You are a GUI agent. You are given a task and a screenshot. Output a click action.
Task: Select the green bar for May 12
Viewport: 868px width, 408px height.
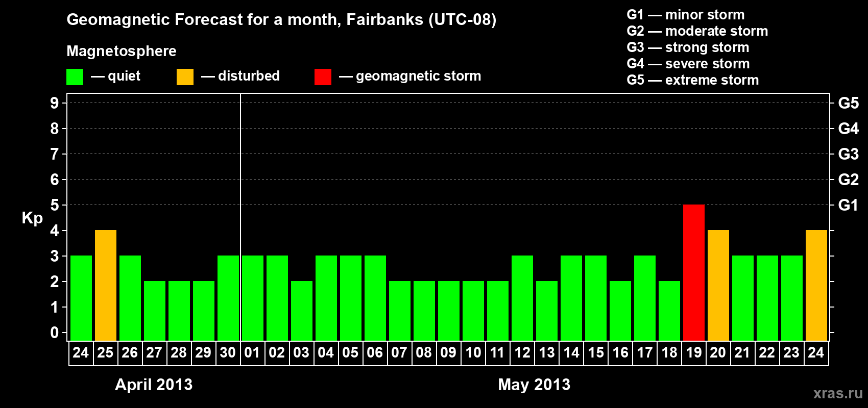(522, 298)
